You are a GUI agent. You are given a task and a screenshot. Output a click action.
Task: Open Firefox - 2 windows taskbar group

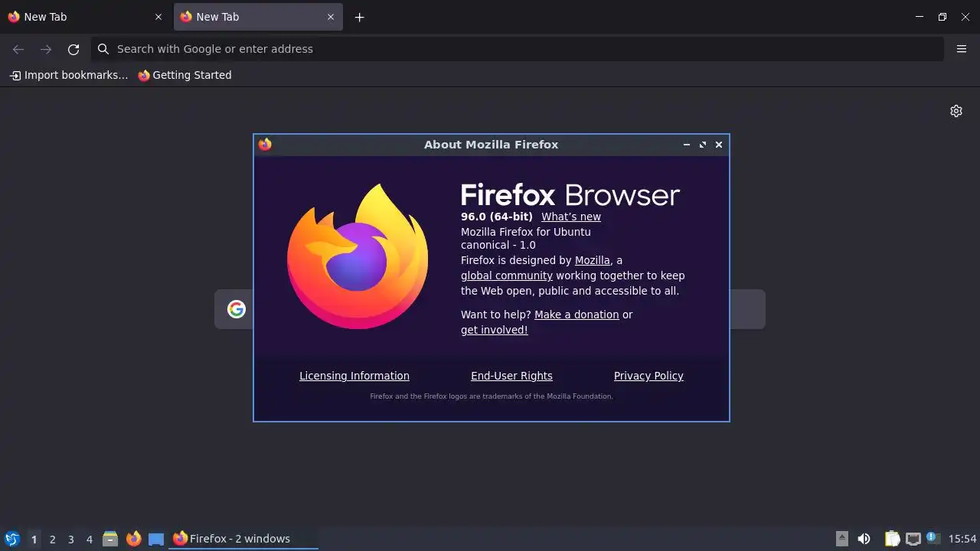(x=243, y=539)
